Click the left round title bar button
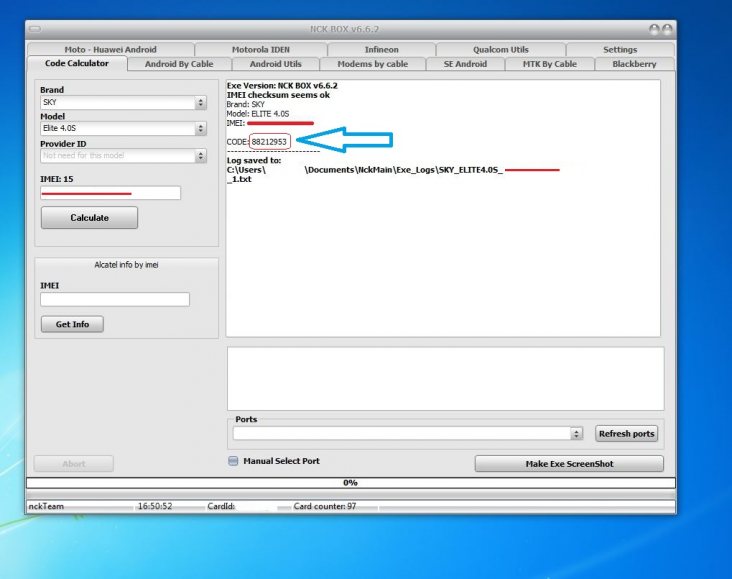This screenshot has width=732, height=579. click(x=654, y=29)
